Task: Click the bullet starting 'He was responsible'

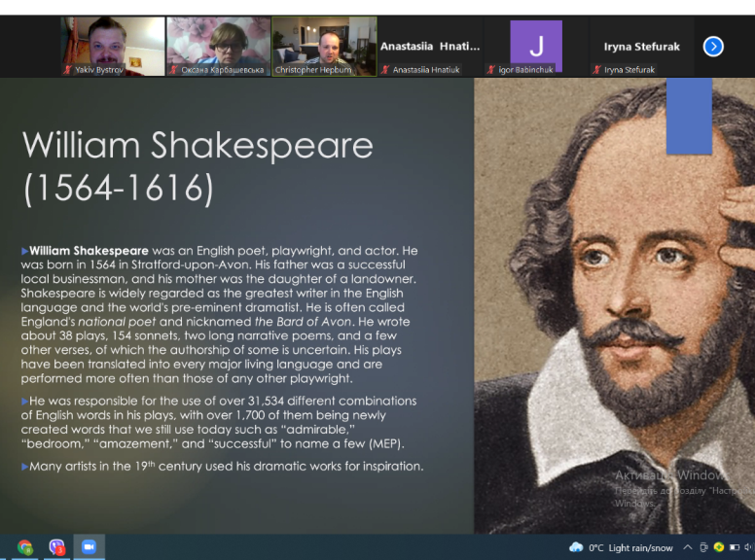Action: pos(219,422)
